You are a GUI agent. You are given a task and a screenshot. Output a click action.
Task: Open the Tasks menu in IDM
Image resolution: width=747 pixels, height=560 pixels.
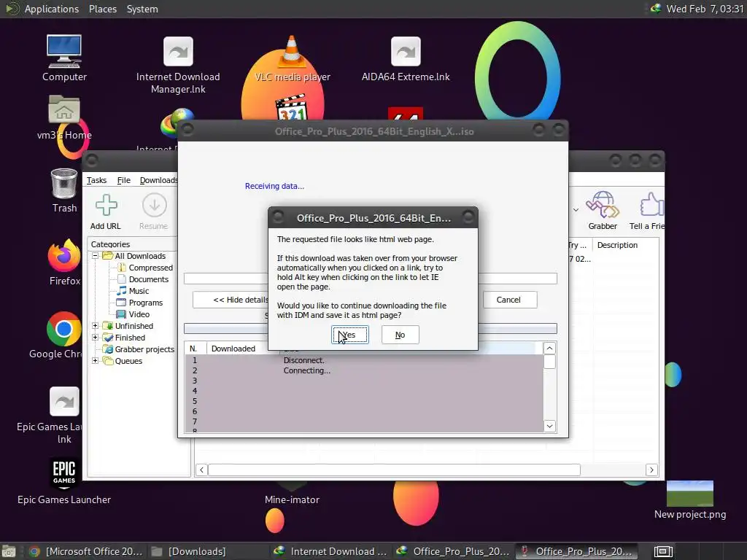pyautogui.click(x=96, y=180)
